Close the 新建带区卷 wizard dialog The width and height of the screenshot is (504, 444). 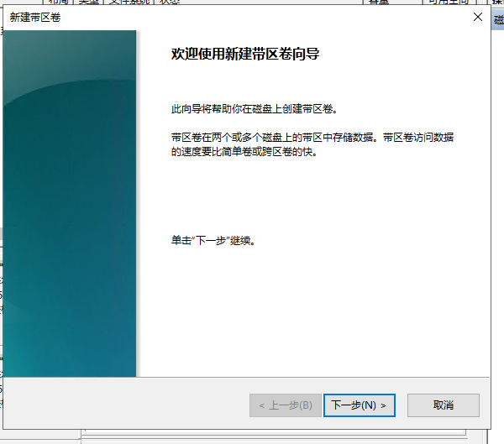[x=478, y=17]
